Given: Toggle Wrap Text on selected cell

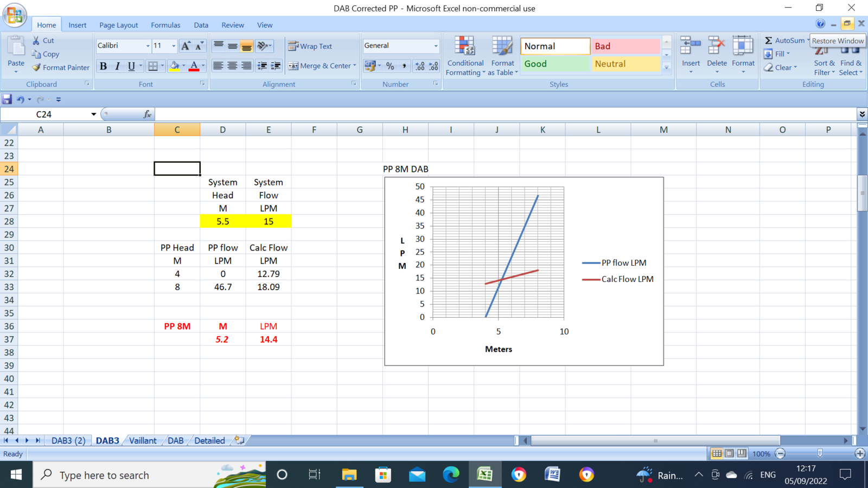Looking at the screenshot, I should 310,47.
